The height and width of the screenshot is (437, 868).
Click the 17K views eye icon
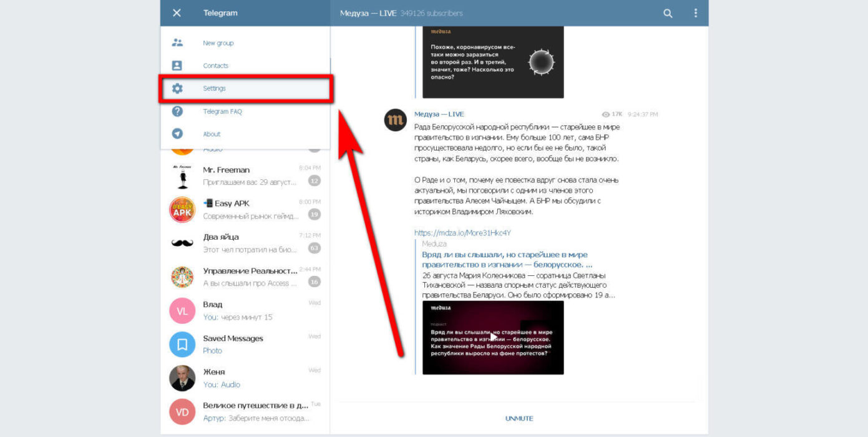605,114
